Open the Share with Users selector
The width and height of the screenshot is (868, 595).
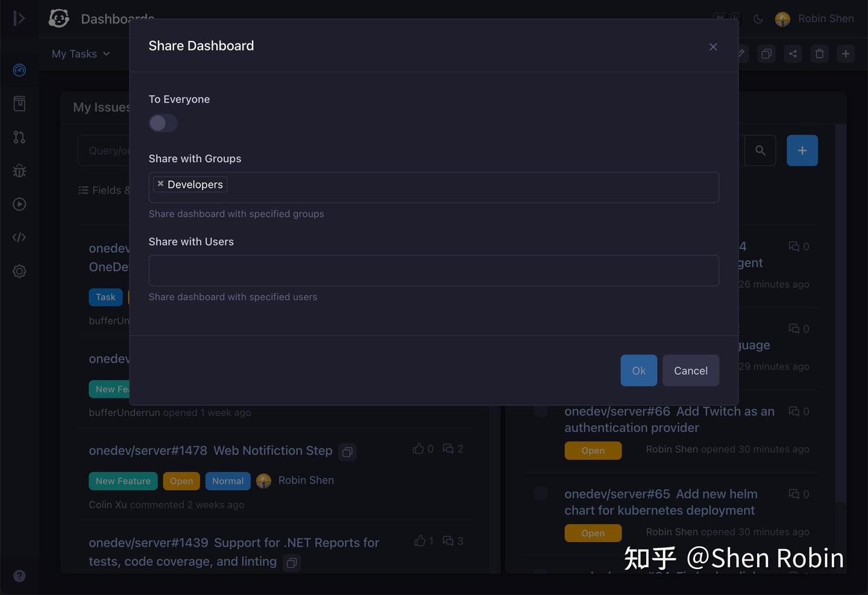pos(433,271)
